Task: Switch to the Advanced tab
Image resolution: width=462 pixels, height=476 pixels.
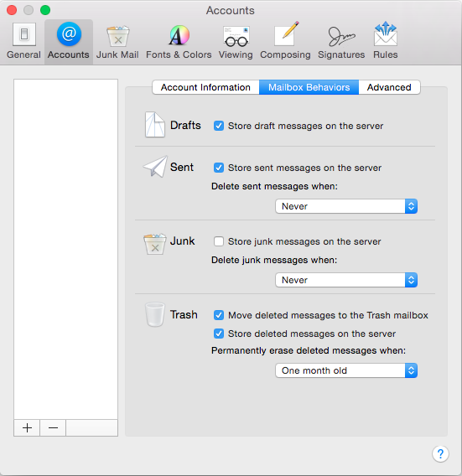Action: pos(389,87)
